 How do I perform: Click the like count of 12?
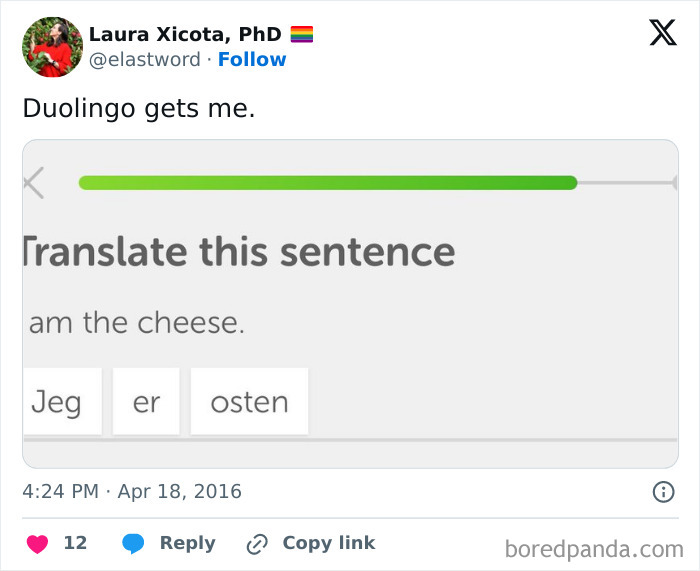tap(75, 543)
